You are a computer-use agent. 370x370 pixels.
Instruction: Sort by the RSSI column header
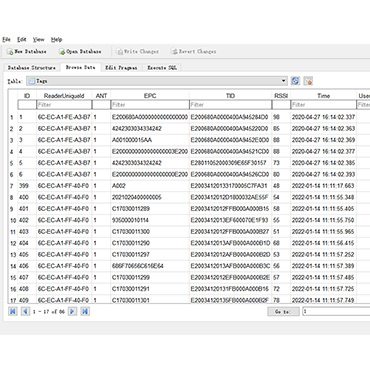pos(281,96)
